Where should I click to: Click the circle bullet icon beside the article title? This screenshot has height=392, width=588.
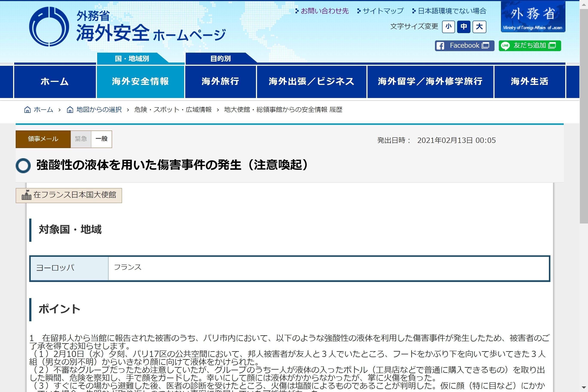tap(23, 165)
